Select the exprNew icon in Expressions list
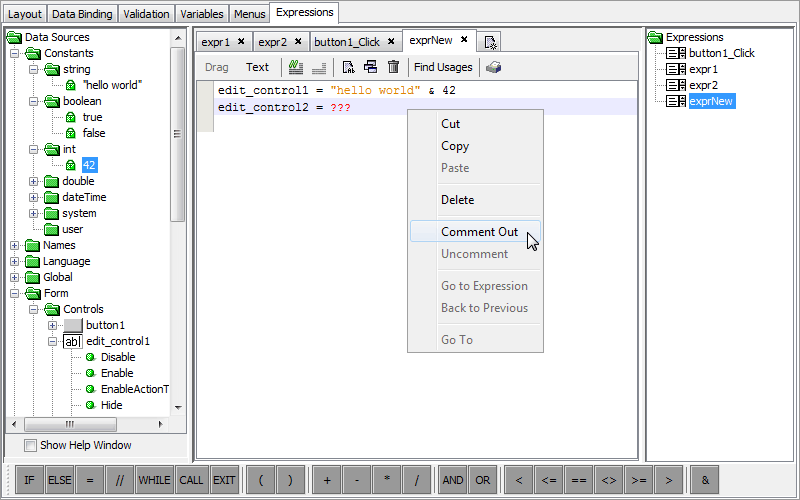 click(675, 101)
